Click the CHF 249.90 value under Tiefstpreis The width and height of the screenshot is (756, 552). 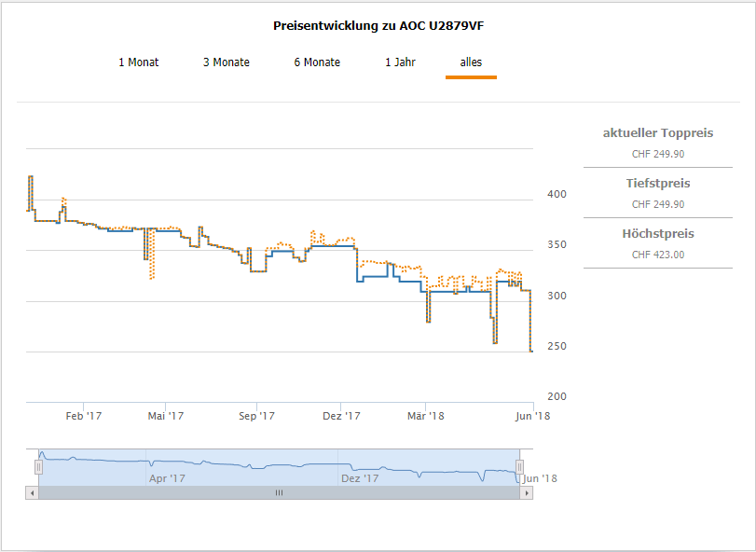(x=658, y=204)
